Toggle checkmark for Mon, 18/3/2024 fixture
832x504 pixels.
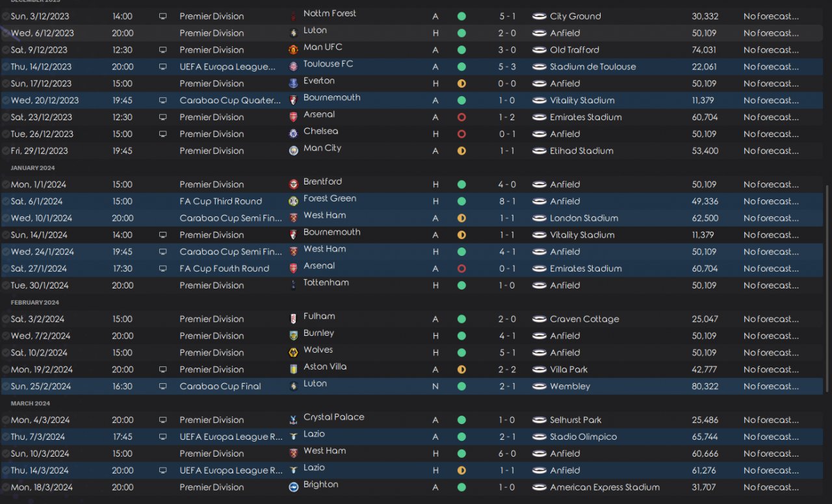[x=6, y=487]
